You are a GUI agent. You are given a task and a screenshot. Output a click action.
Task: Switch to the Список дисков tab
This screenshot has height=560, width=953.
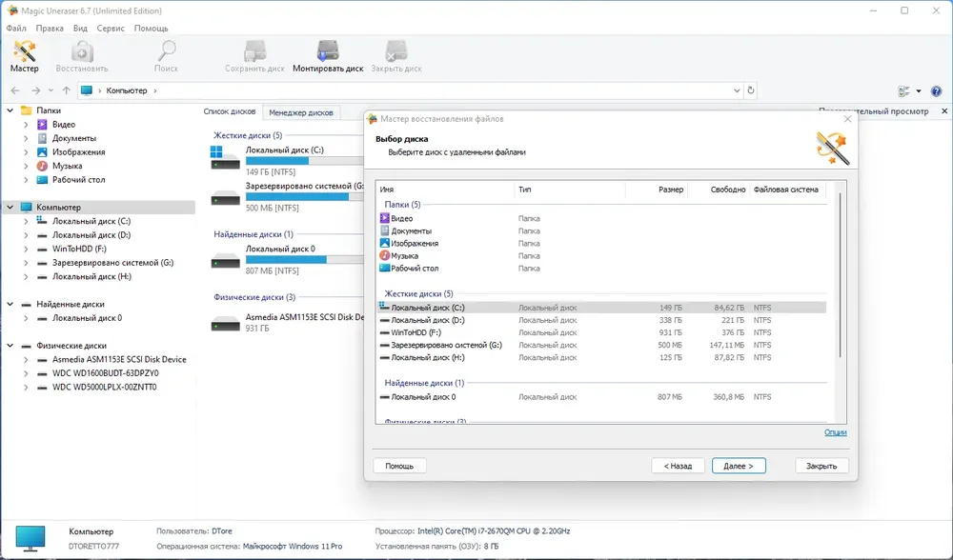click(x=229, y=111)
